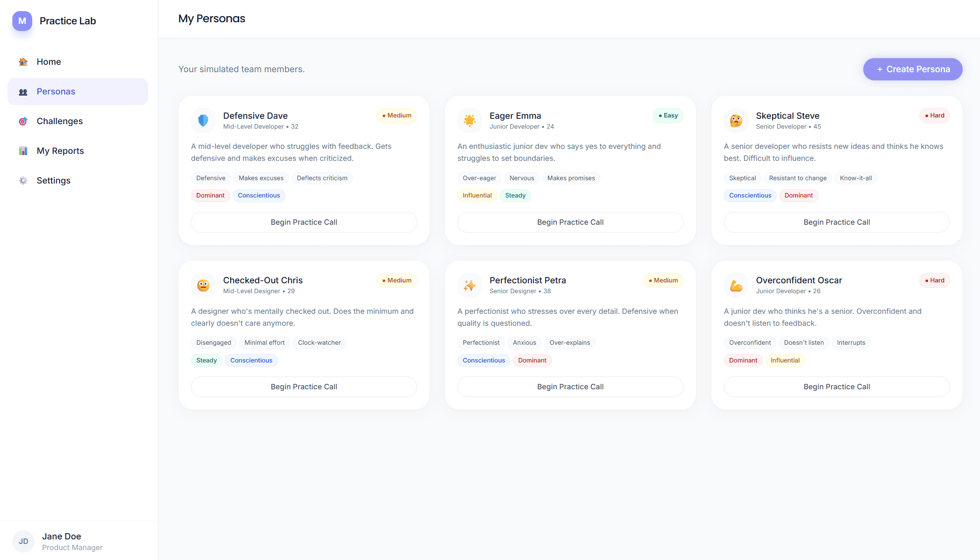This screenshot has height=560, width=980.
Task: Click Overconfident Oscar's flexed arm icon
Action: click(736, 285)
